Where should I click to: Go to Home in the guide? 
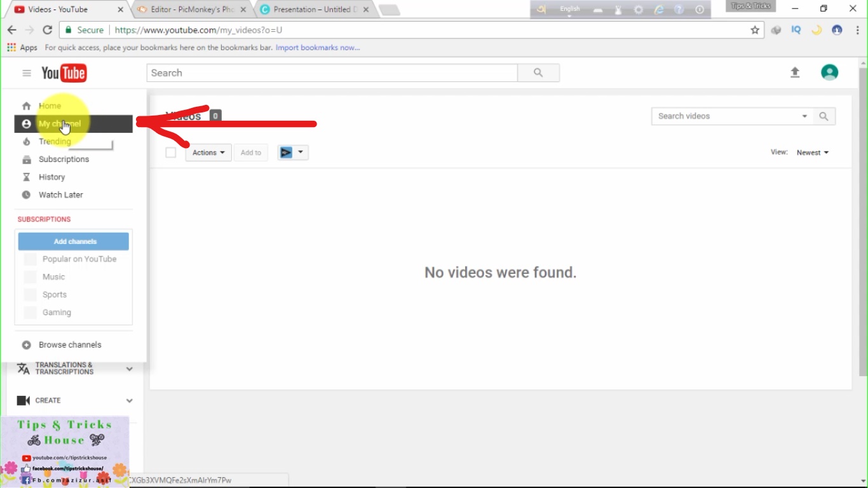(x=74, y=106)
